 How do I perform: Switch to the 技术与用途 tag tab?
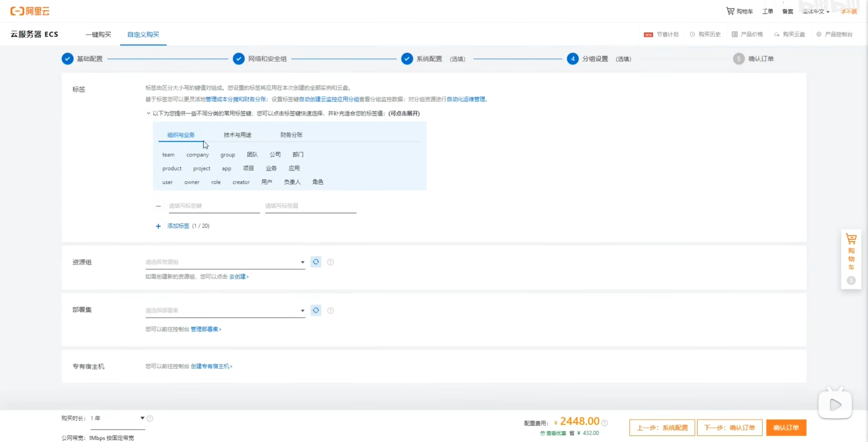[x=237, y=135]
